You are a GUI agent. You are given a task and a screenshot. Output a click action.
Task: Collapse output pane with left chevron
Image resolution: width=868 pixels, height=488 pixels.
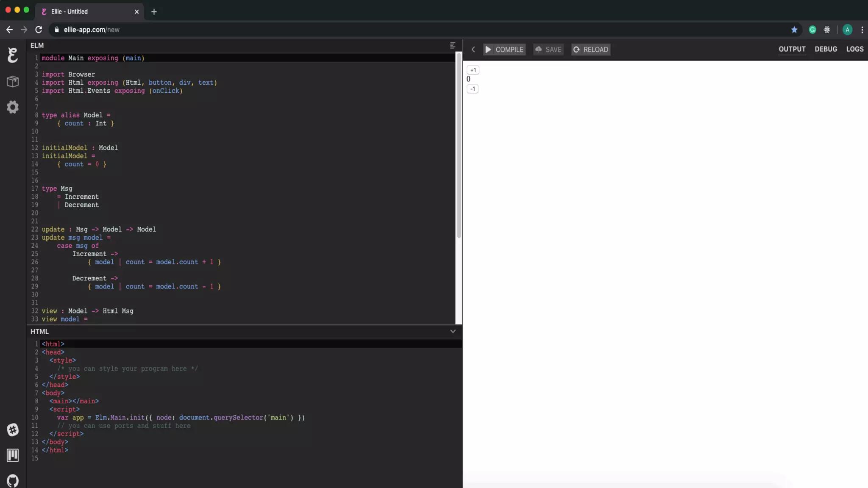point(473,50)
